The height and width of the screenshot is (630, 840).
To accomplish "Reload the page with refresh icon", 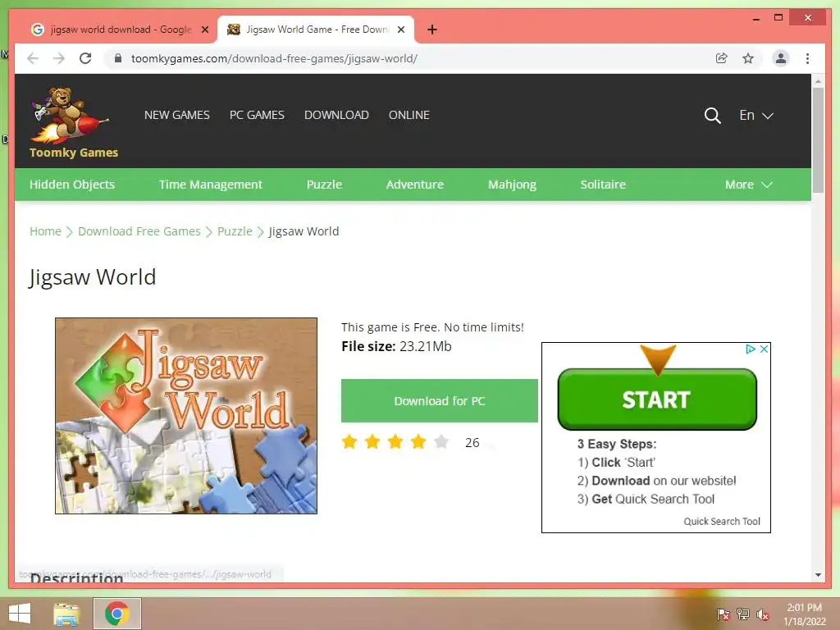I will [85, 58].
